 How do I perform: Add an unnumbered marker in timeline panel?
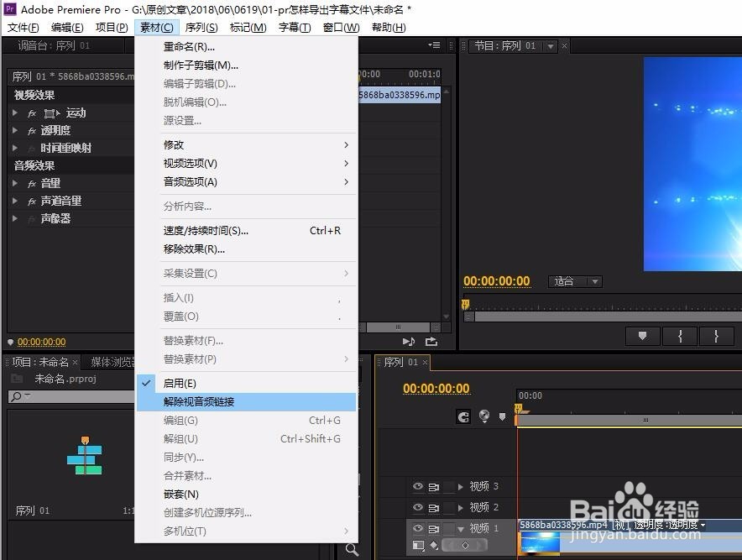pyautogui.click(x=503, y=417)
